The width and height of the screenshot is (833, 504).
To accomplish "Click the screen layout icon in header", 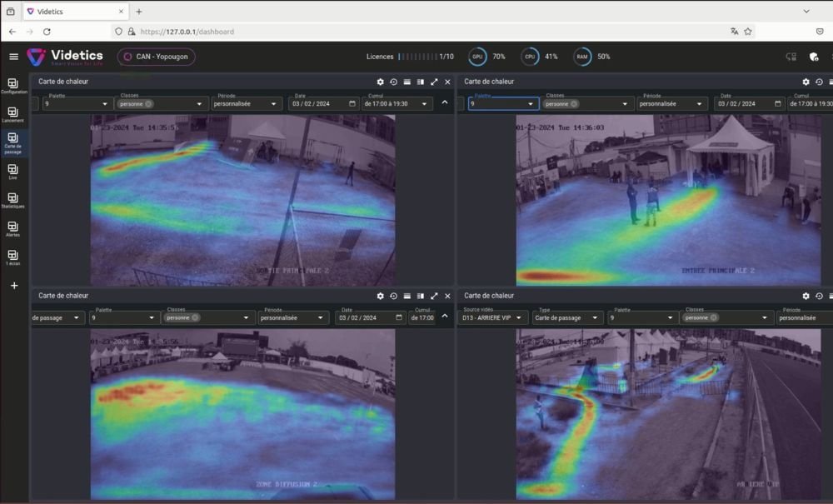I will tap(791, 57).
